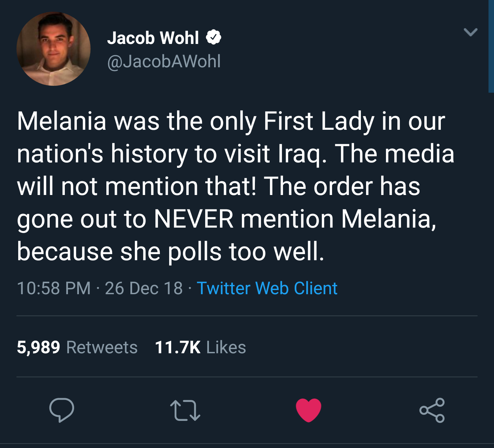Click the 10:58 PM timestamp

54,288
